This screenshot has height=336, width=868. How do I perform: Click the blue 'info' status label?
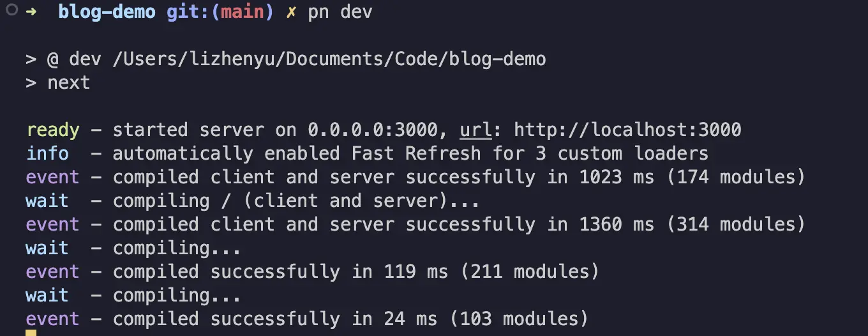click(47, 153)
